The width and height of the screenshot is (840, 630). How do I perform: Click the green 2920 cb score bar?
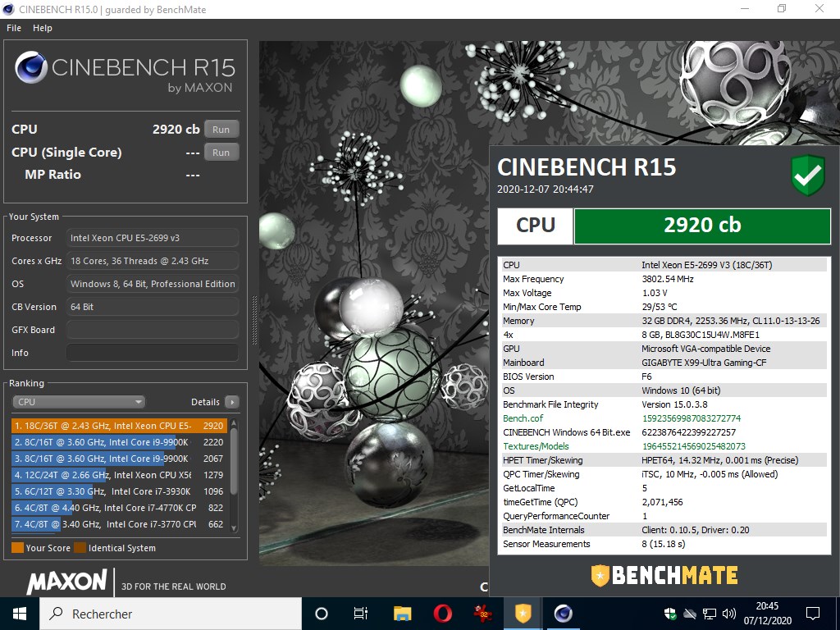(x=702, y=226)
